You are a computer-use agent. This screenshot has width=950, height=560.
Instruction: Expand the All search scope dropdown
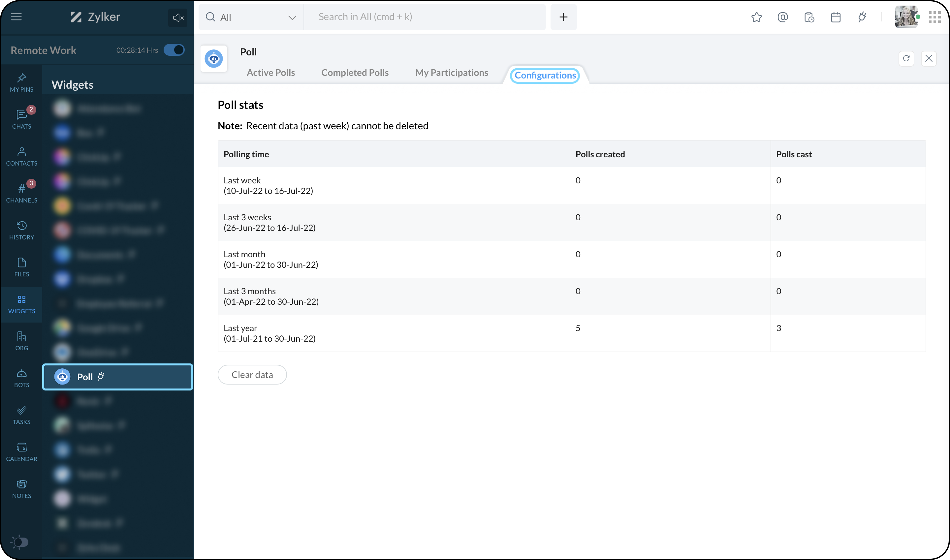pos(251,17)
